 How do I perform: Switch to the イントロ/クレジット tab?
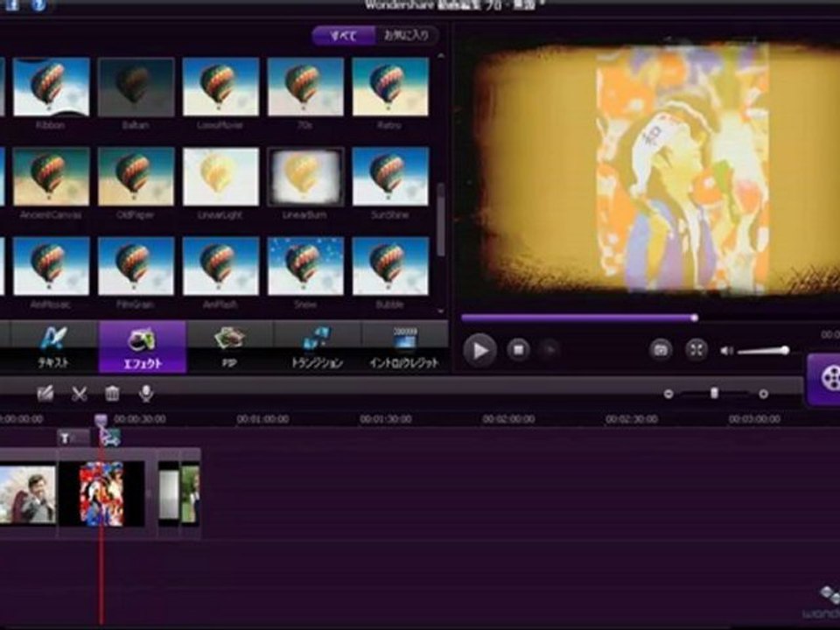point(404,346)
